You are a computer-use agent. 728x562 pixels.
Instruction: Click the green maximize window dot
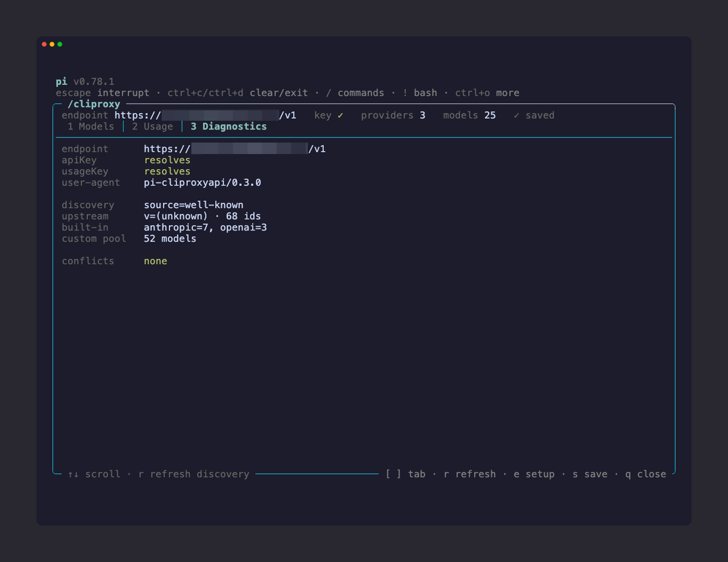[60, 44]
